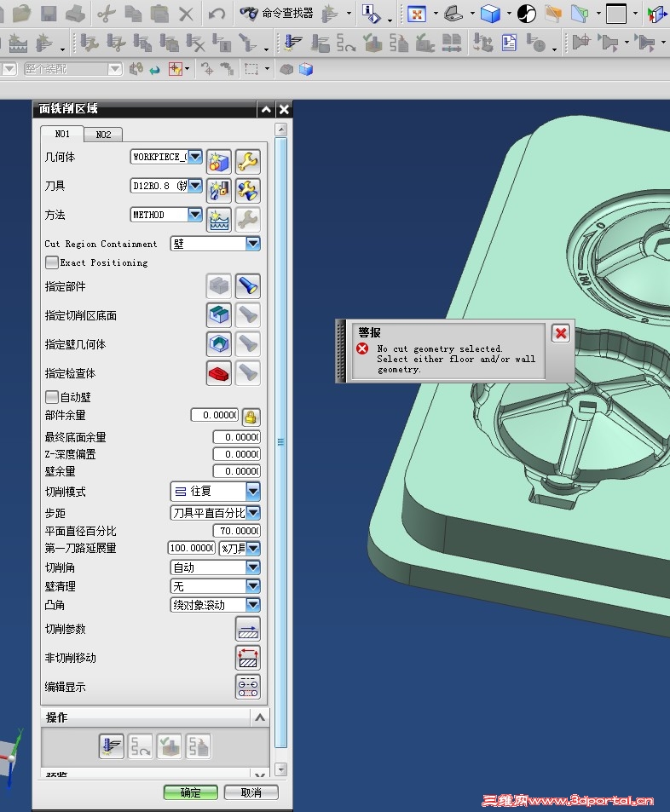This screenshot has height=812, width=670.
Task: Click the Save floppy disk icon
Action: point(49,13)
